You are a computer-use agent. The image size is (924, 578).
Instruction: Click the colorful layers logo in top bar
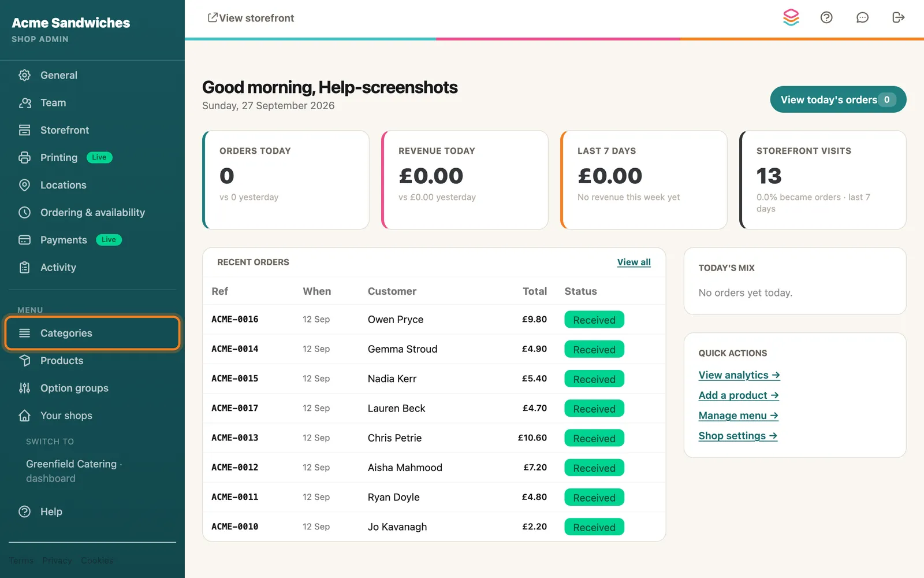791,17
